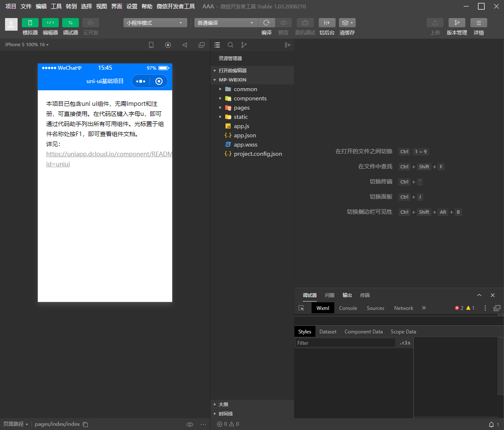Image resolution: width=504 pixels, height=430 pixels.
Task: Collapse the 打开的编辑器 section
Action: coord(252,71)
